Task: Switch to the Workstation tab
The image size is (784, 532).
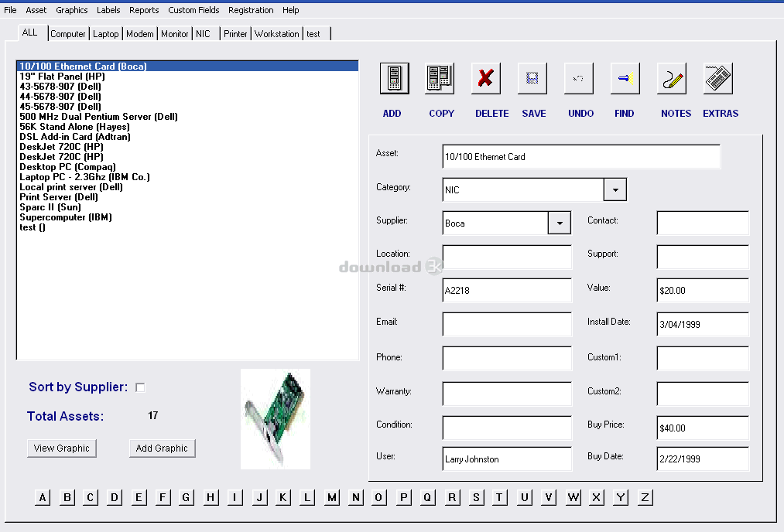Action: [x=277, y=34]
